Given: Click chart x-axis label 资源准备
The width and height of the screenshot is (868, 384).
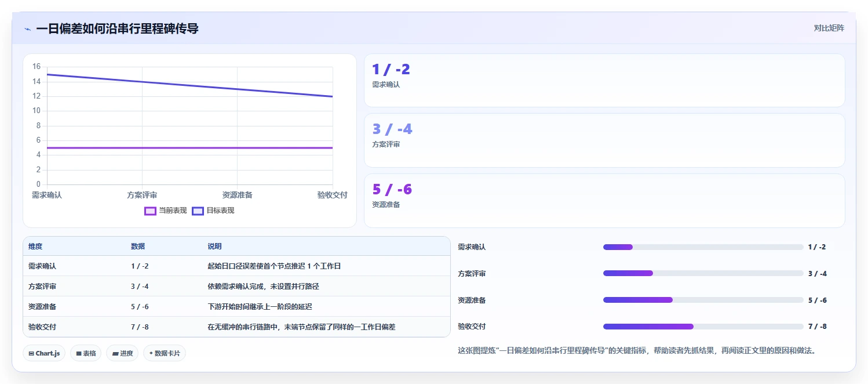Looking at the screenshot, I should [x=237, y=195].
